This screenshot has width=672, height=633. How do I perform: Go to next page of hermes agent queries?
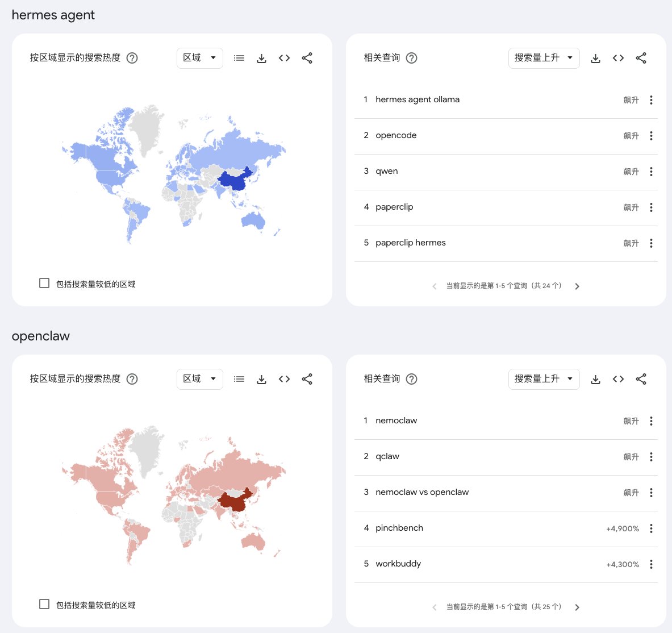pyautogui.click(x=577, y=286)
